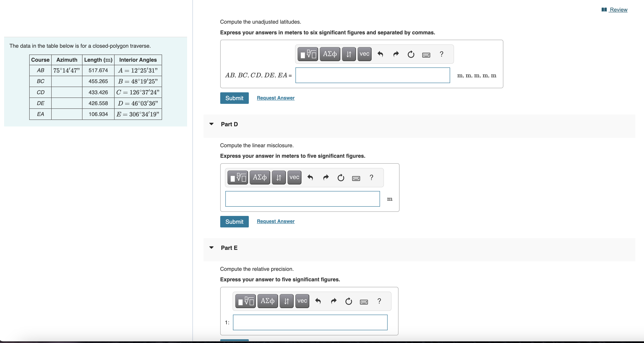Submit the unadjusted latitudes answer
644x343 pixels.
click(x=234, y=98)
